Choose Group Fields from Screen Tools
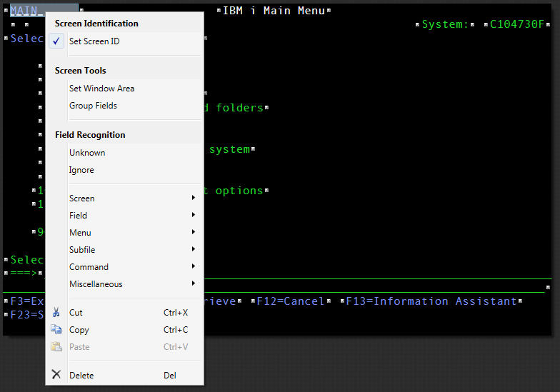 [93, 106]
